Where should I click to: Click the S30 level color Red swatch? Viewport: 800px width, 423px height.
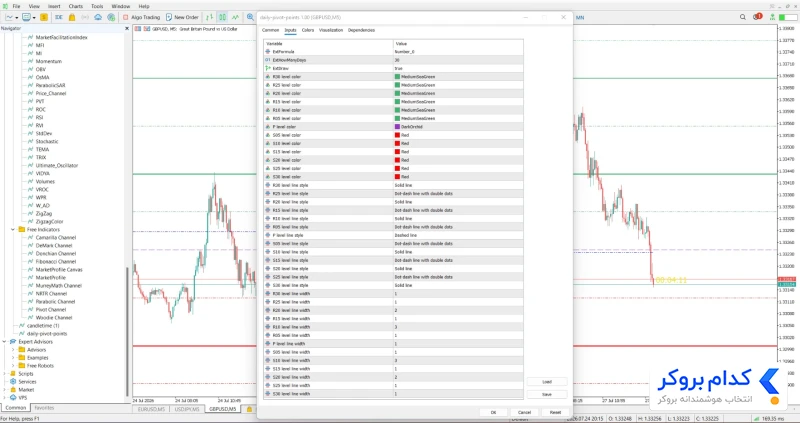pos(397,177)
